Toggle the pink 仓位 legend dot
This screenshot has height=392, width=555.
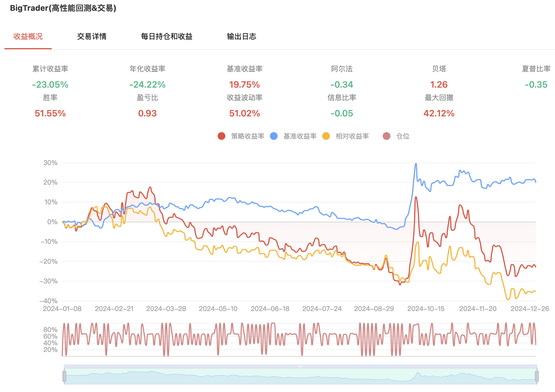click(x=387, y=136)
